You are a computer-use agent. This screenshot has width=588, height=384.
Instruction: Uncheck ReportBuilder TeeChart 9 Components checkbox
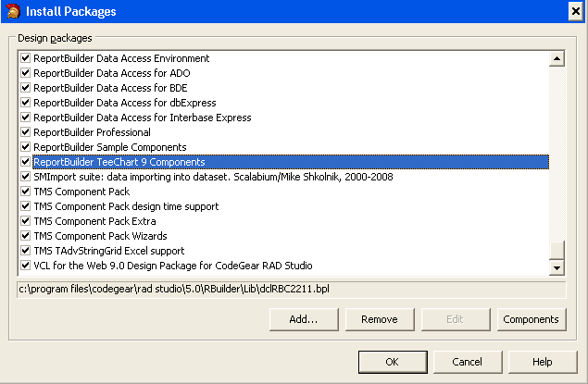coord(26,162)
